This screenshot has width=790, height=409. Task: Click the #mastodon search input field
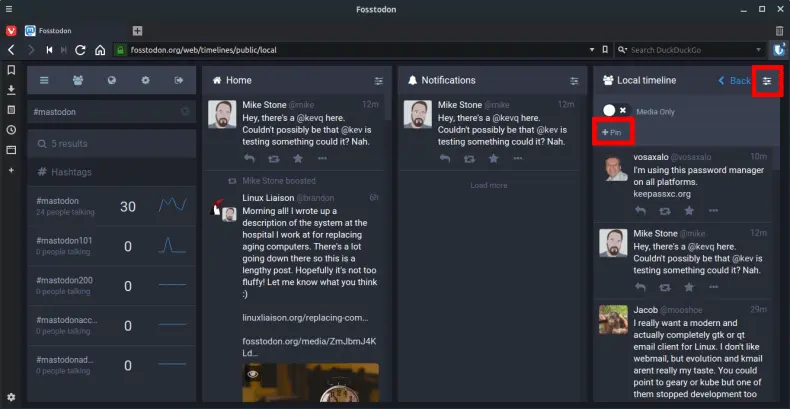[x=100, y=112]
